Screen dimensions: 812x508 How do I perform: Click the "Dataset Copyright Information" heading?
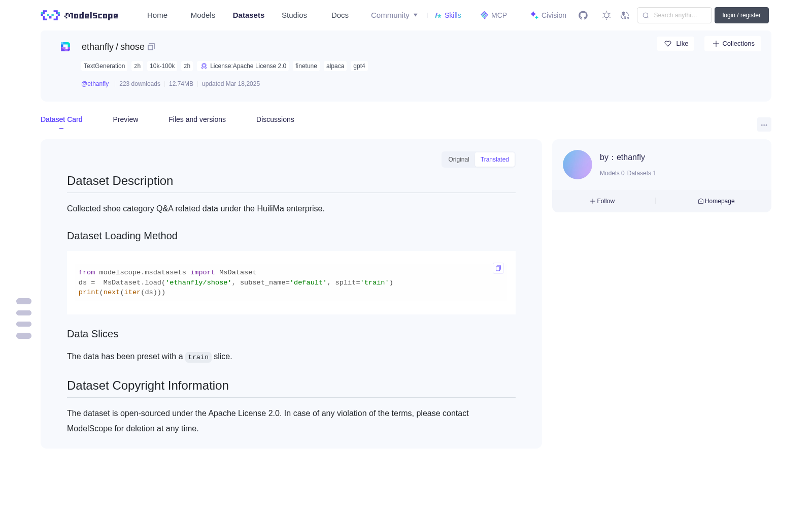148,386
